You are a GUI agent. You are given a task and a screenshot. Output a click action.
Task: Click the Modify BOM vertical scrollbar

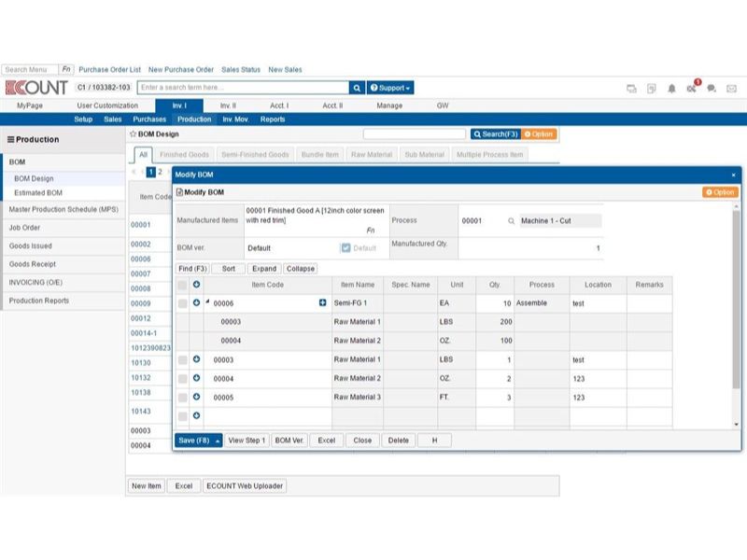pos(737,300)
